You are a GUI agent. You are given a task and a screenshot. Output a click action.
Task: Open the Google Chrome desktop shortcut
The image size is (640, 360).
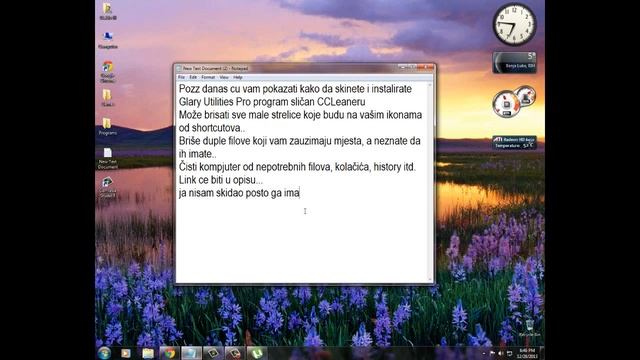coord(108,71)
